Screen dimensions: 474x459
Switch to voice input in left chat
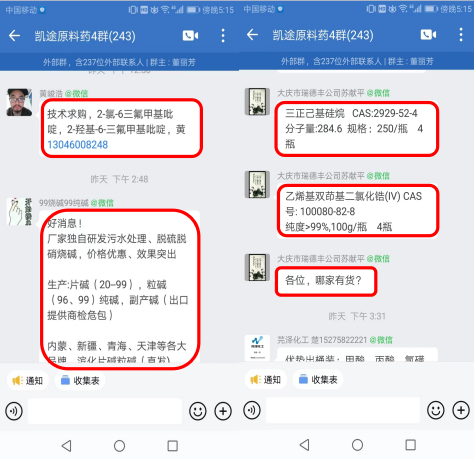(14, 411)
